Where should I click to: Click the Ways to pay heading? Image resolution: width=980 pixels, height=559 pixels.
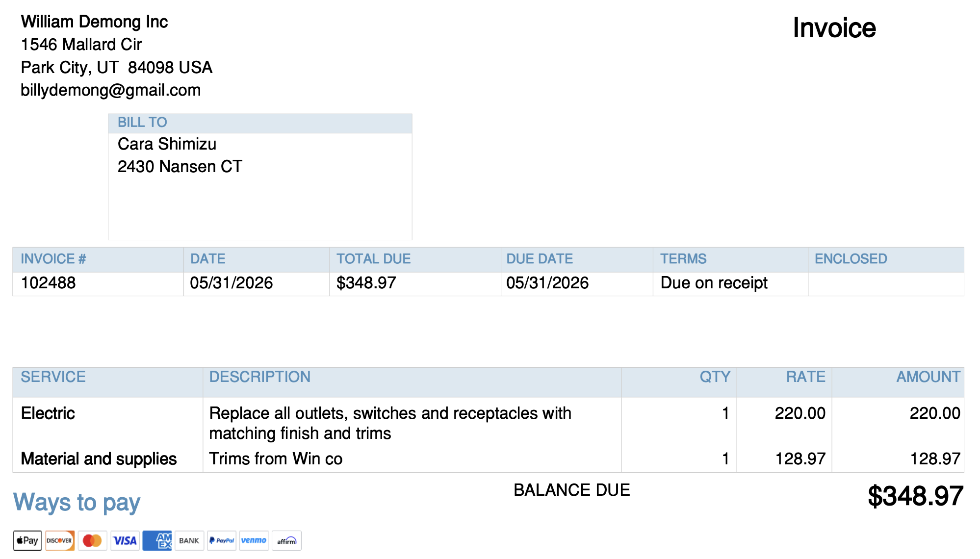point(77,503)
